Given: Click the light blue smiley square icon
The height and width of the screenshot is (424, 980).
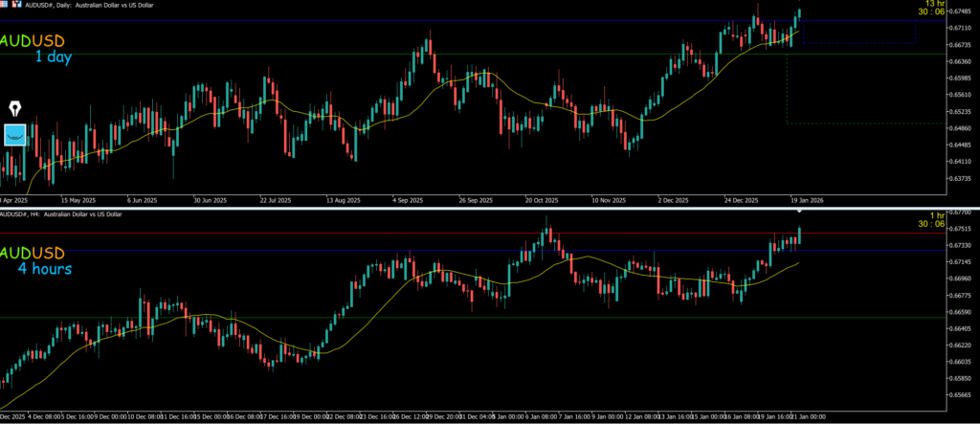Looking at the screenshot, I should point(16,135).
